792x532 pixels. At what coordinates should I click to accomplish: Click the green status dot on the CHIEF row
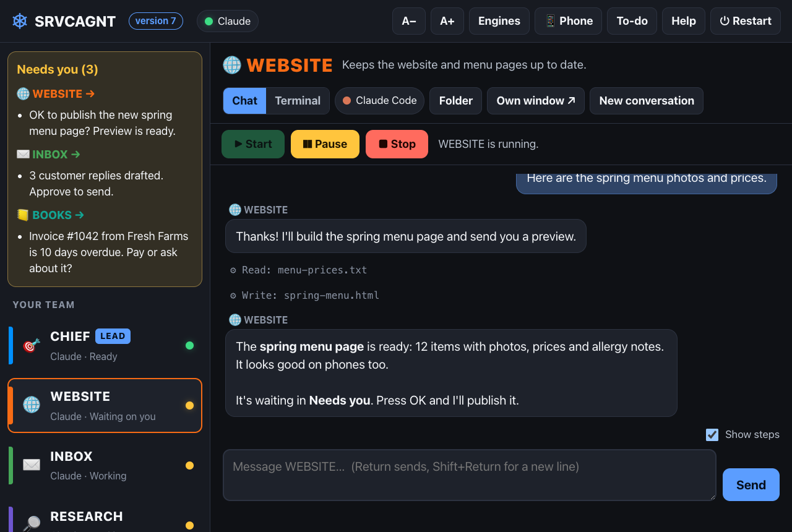[189, 346]
